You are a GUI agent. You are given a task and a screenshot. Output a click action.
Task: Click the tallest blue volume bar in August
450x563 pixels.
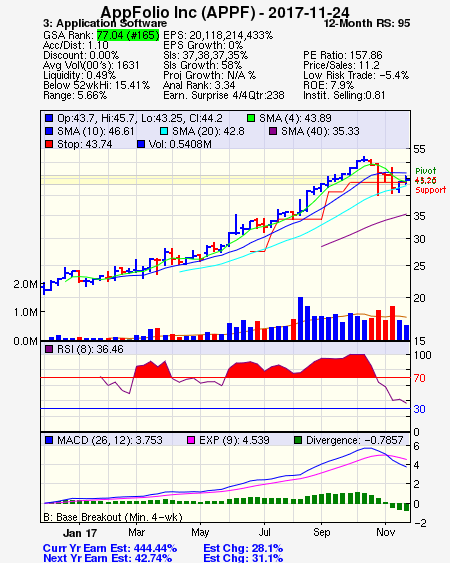(x=301, y=318)
